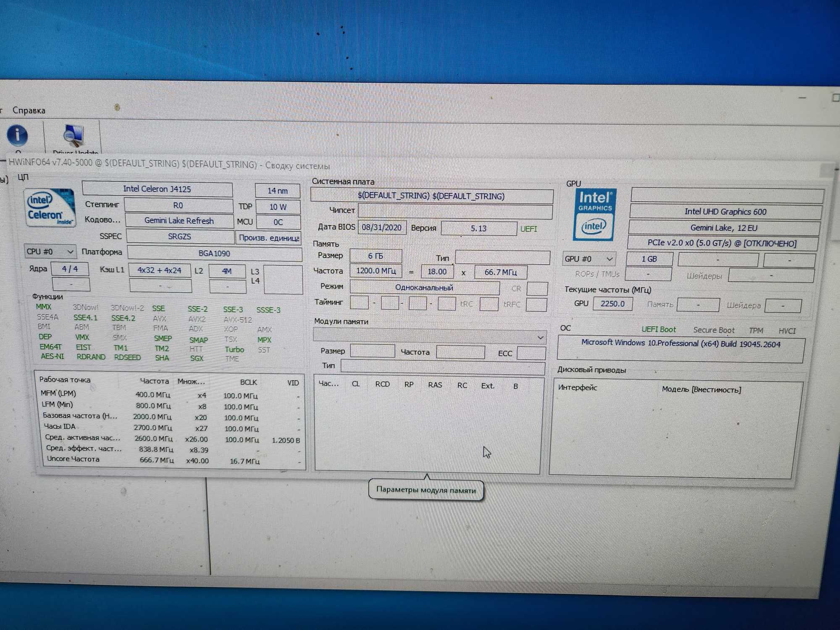Click the Intel Graphics logo

point(594,215)
